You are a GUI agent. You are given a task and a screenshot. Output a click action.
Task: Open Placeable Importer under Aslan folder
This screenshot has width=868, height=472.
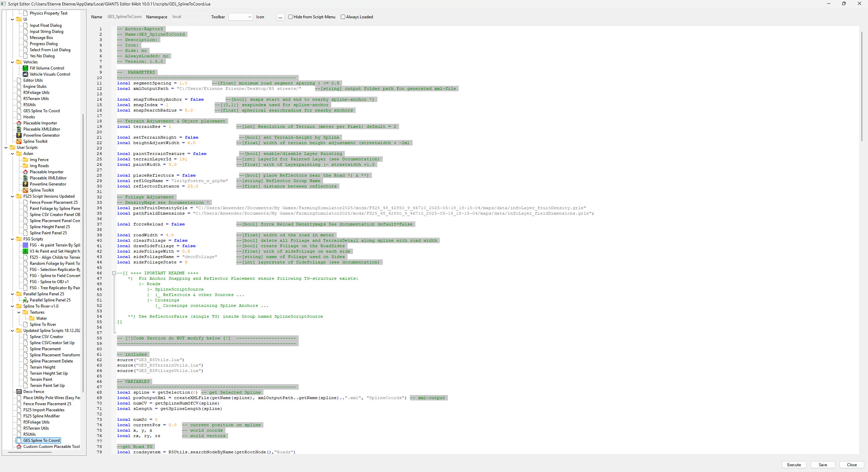point(46,172)
